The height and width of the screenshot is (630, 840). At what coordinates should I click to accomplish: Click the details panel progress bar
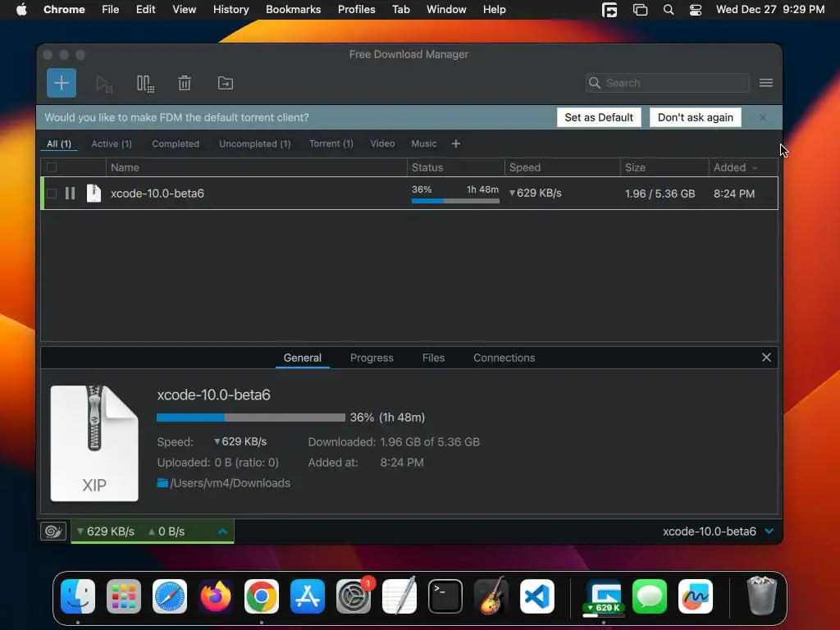click(251, 418)
